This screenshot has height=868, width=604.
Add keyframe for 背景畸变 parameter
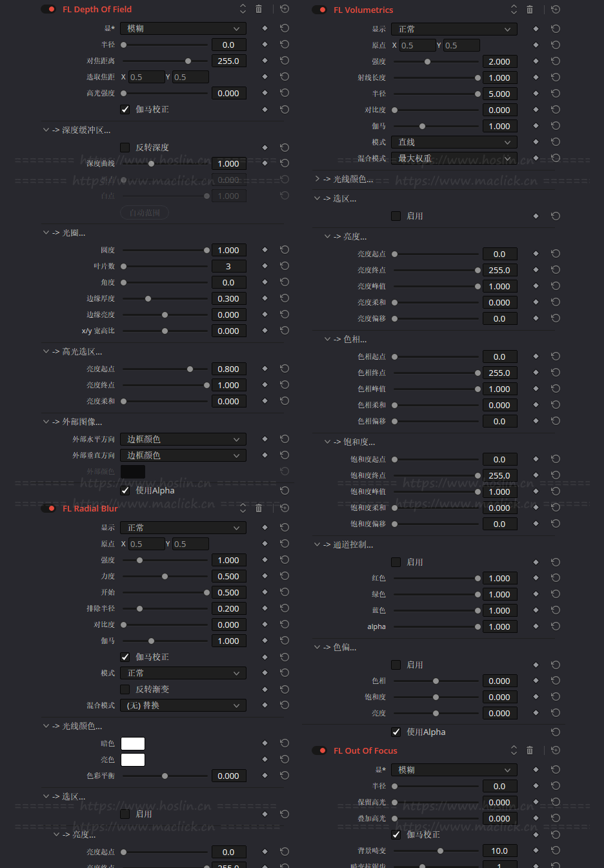click(536, 851)
